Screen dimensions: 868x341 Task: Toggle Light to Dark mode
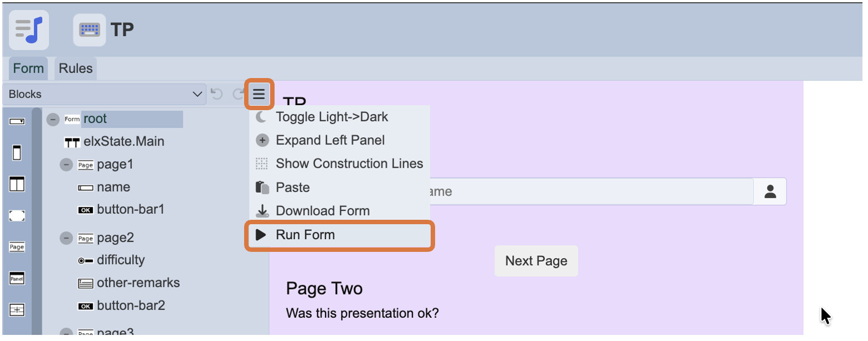332,117
